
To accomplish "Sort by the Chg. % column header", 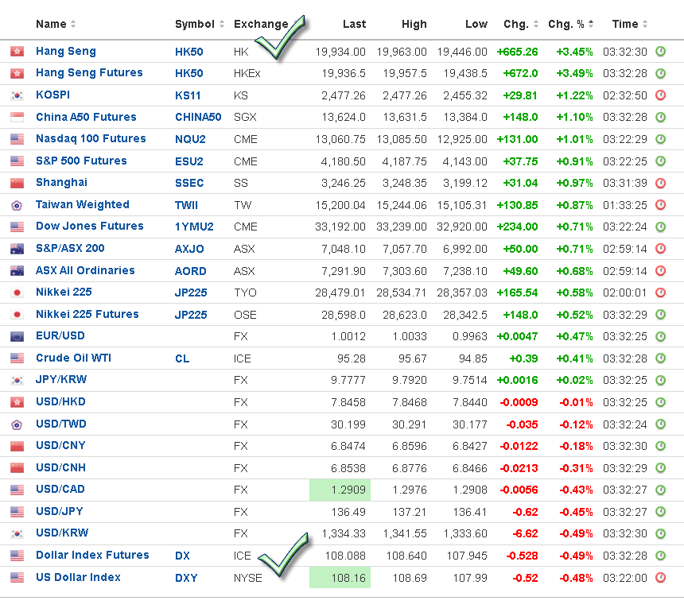I will tap(570, 24).
